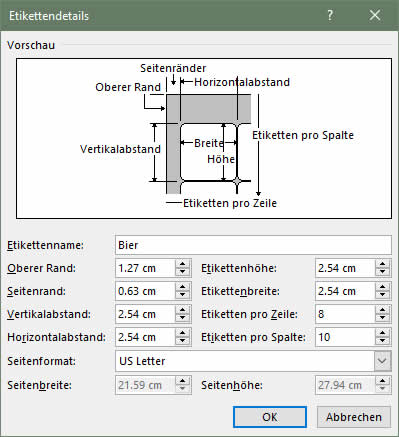Click the Horizontalabstand 2.54 cm field
This screenshot has height=437, width=399.
click(x=145, y=337)
